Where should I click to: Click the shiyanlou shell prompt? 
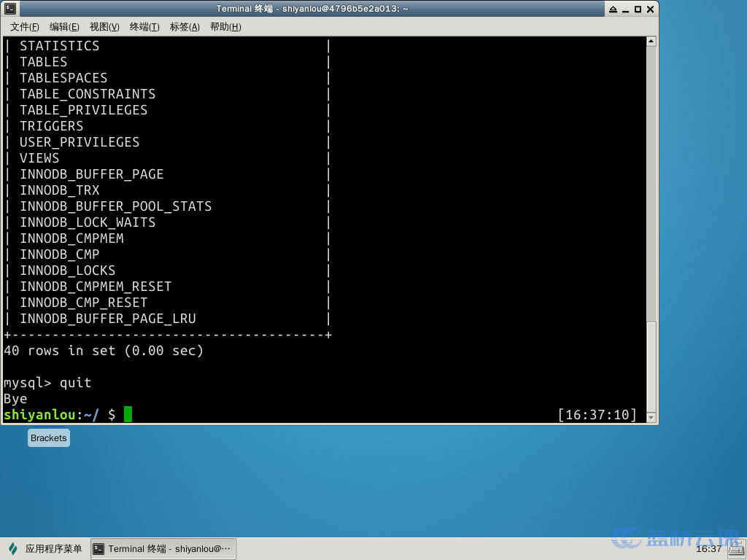click(x=60, y=415)
